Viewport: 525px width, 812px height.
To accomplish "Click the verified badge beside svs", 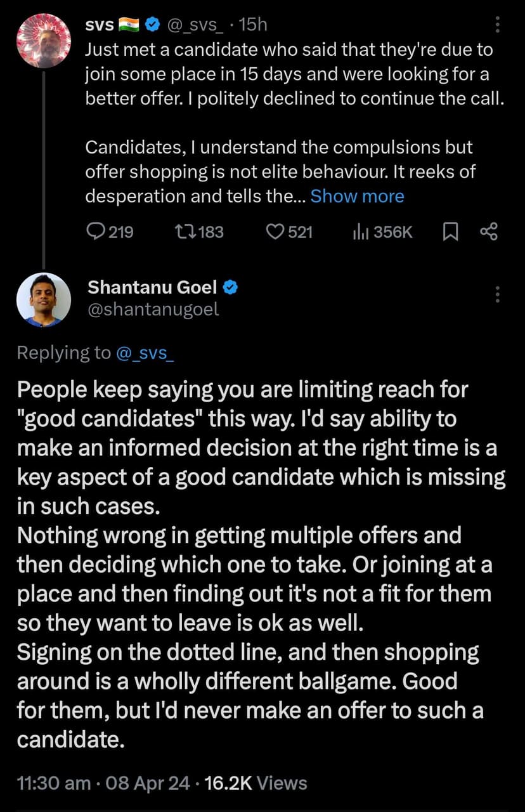I will click(152, 25).
